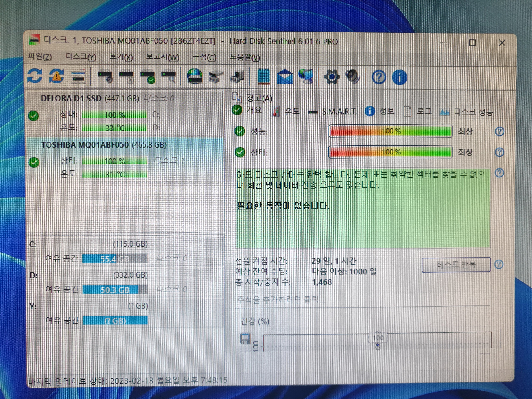This screenshot has height=399, width=532.
Task: Start the short self-test disk icon
Action: click(x=106, y=77)
